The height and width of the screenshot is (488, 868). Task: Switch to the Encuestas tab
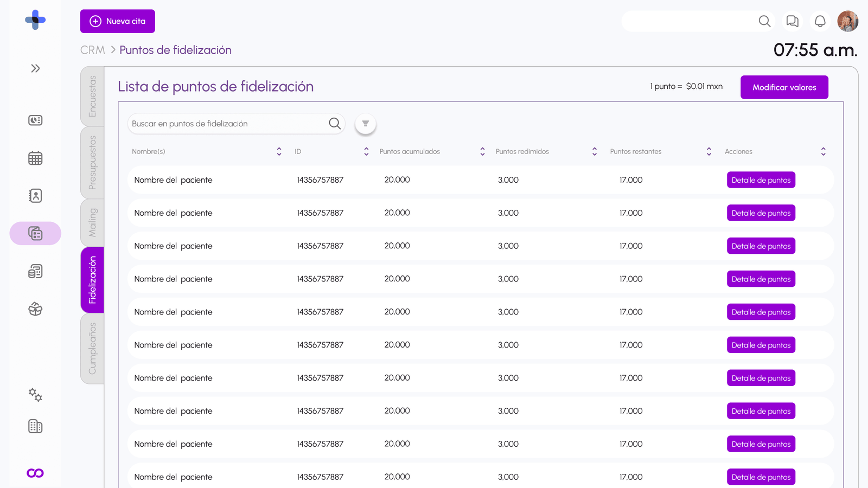tap(92, 96)
